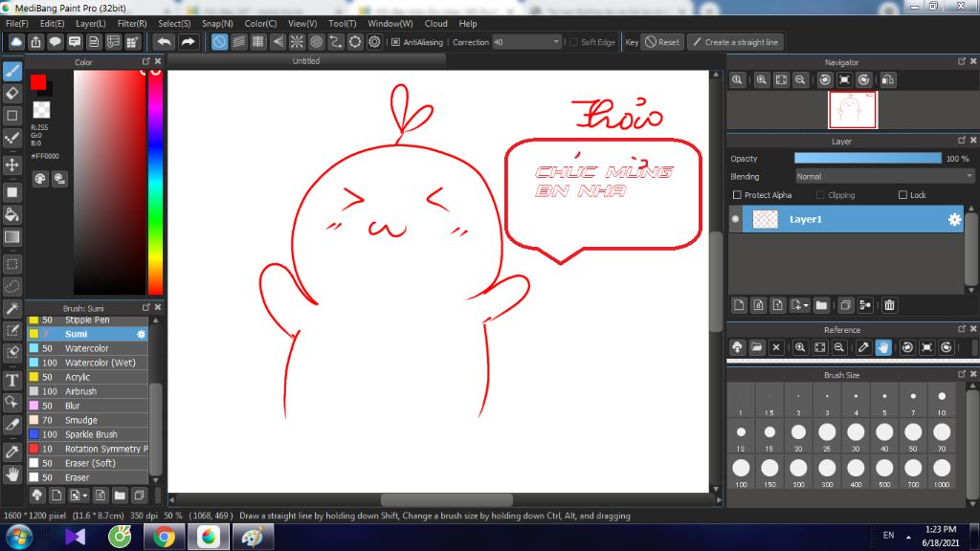Select the Bucket fill tool
This screenshot has height=551, width=980.
point(11,215)
